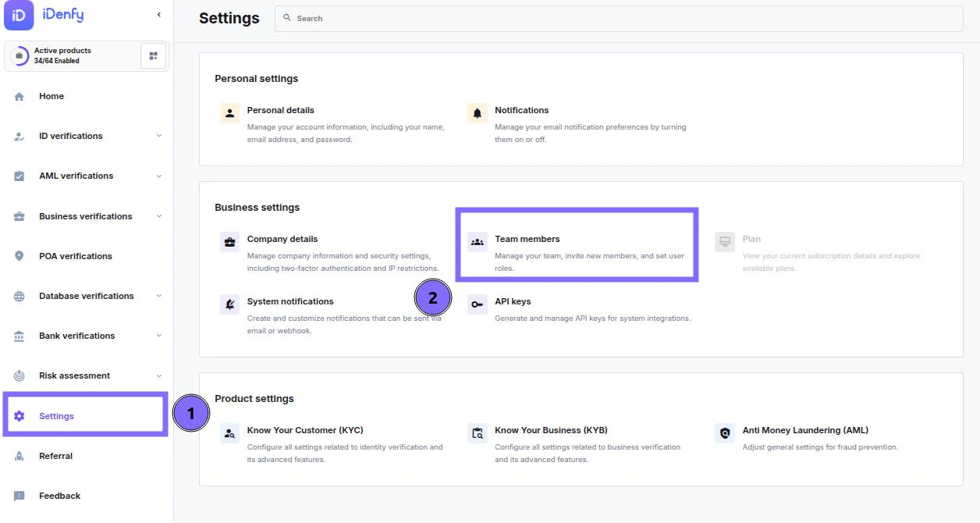Click the iDenfy logo icon
980x523 pixels.
[x=19, y=15]
